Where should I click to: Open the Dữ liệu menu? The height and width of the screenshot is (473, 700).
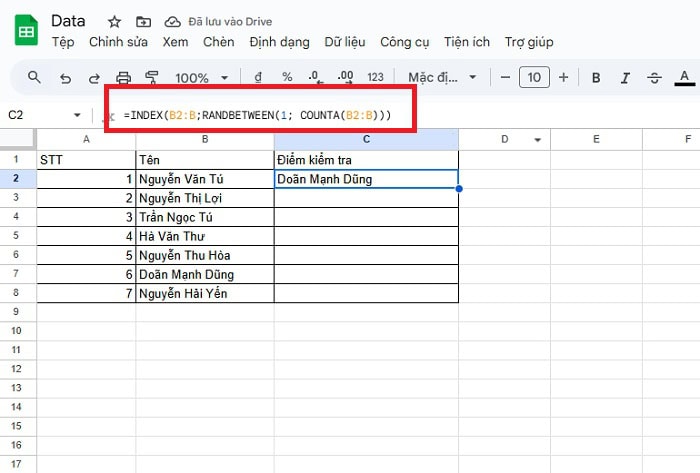click(x=345, y=42)
